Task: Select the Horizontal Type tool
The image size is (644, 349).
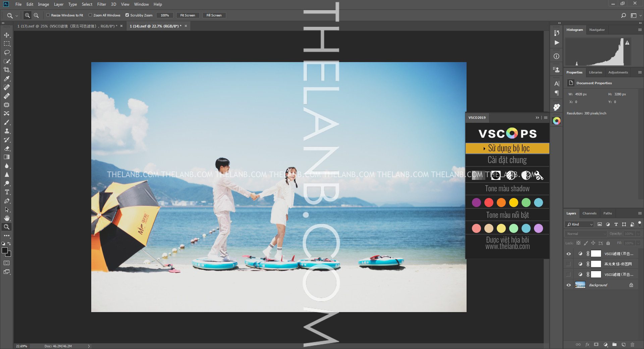Action: 7,192
